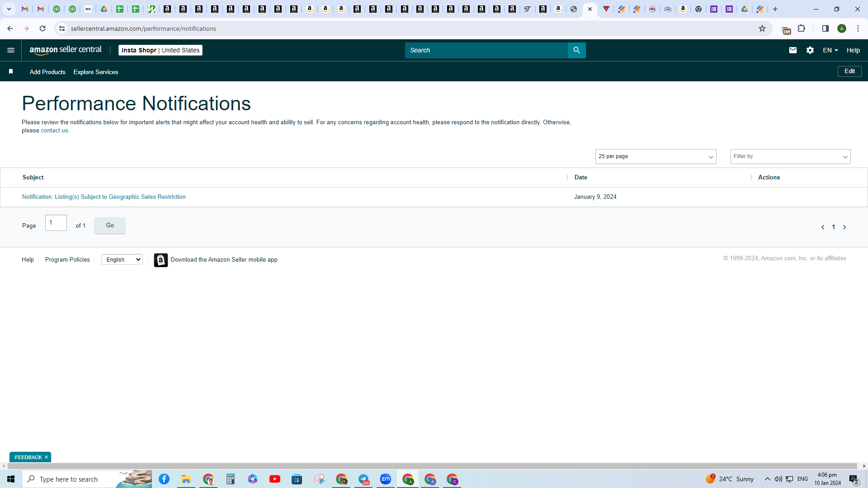Open the hamburger navigation menu
The width and height of the screenshot is (868, 488).
11,50
